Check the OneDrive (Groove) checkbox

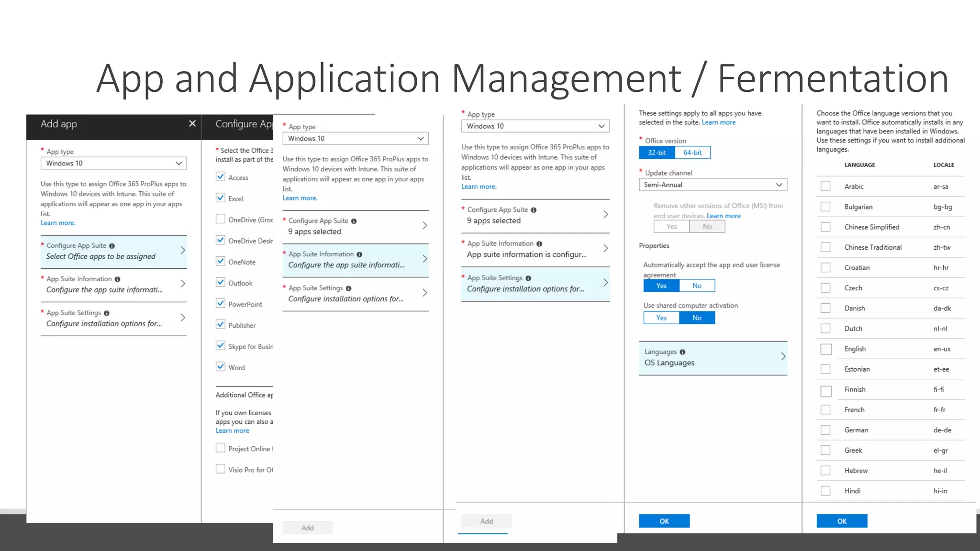tap(221, 219)
